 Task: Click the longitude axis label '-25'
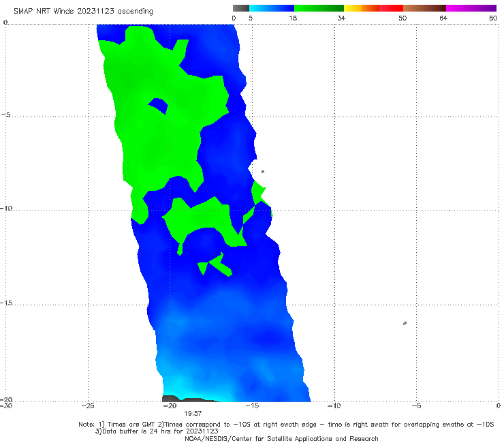(x=88, y=406)
